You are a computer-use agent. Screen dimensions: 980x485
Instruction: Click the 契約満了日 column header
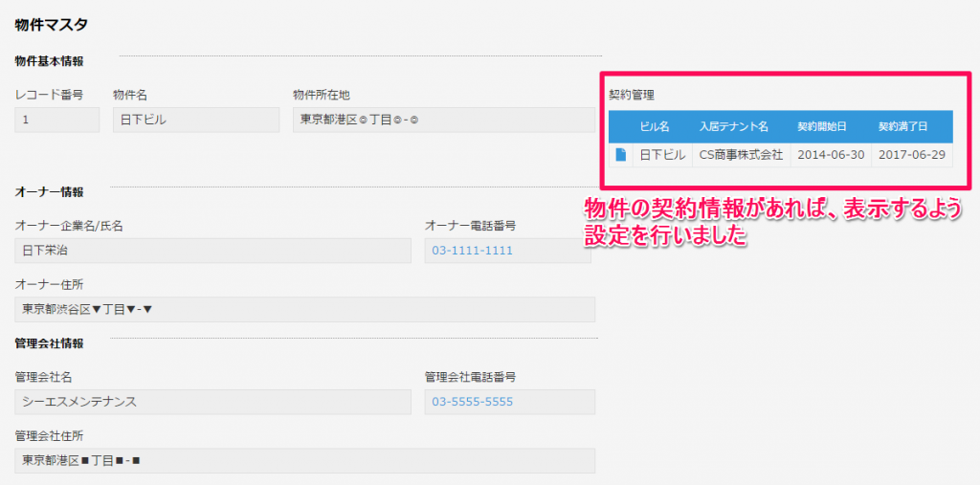pos(903,127)
